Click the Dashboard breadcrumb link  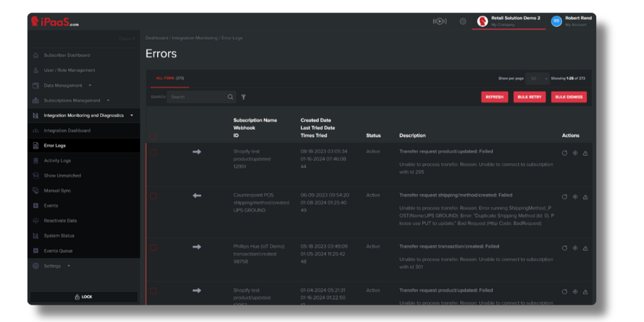pos(157,38)
